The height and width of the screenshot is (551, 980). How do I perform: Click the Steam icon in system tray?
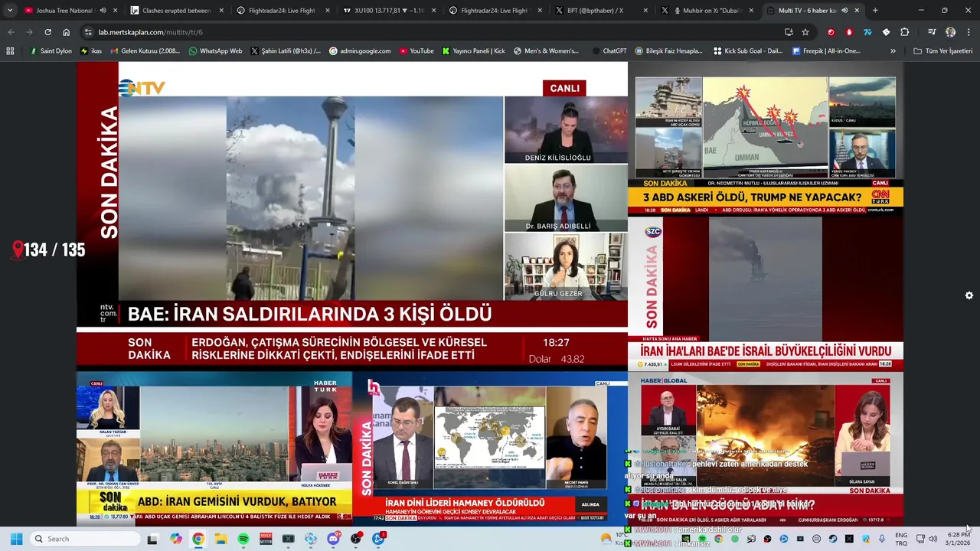[831, 539]
